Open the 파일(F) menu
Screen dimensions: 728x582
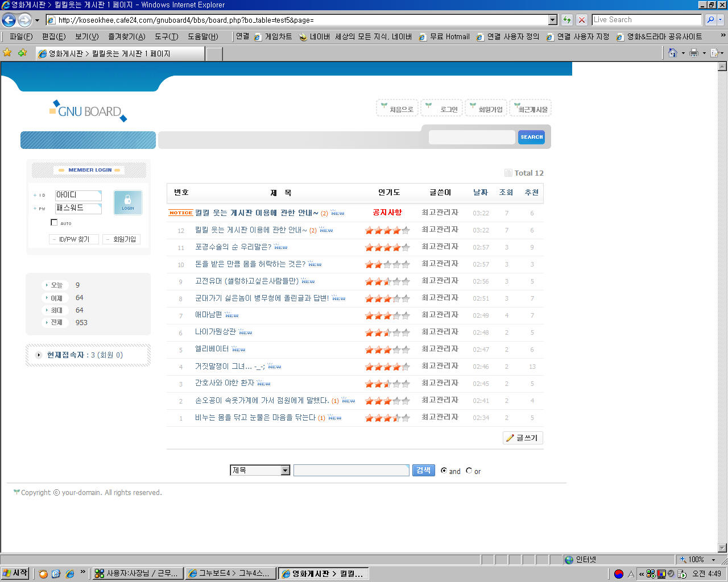pyautogui.click(x=21, y=36)
